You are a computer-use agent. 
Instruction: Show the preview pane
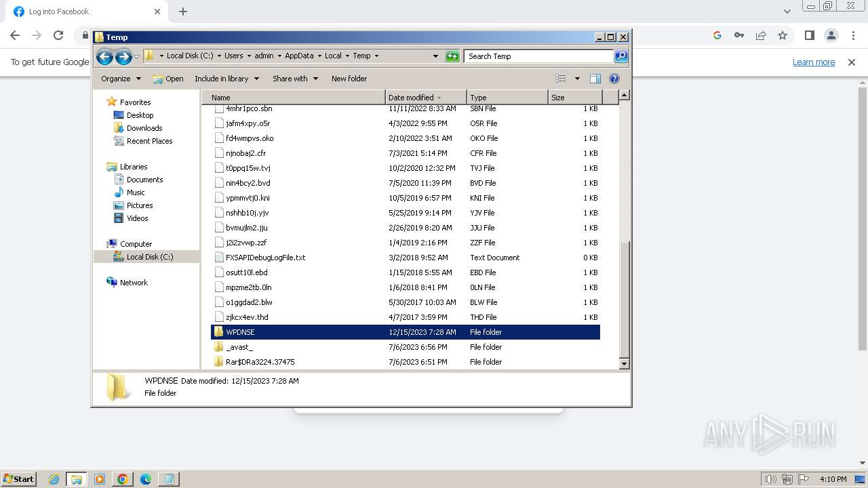point(595,79)
